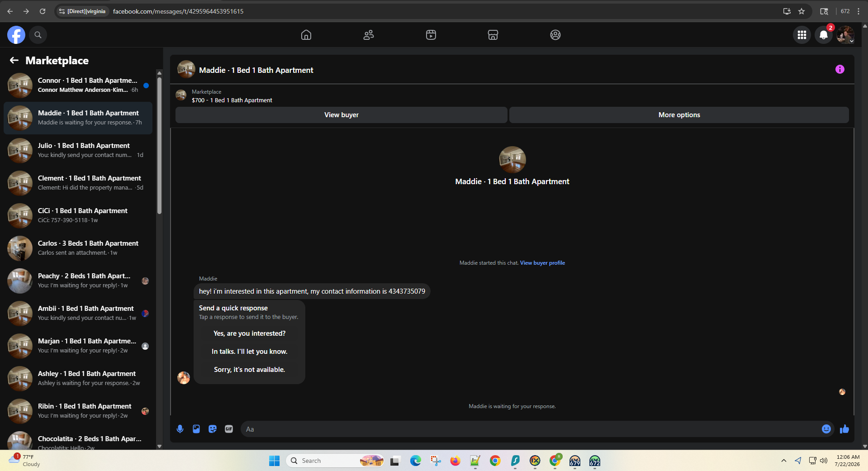Open Julio's 1 Bed 1 Bath conversation
This screenshot has height=471, width=868.
tap(78, 150)
